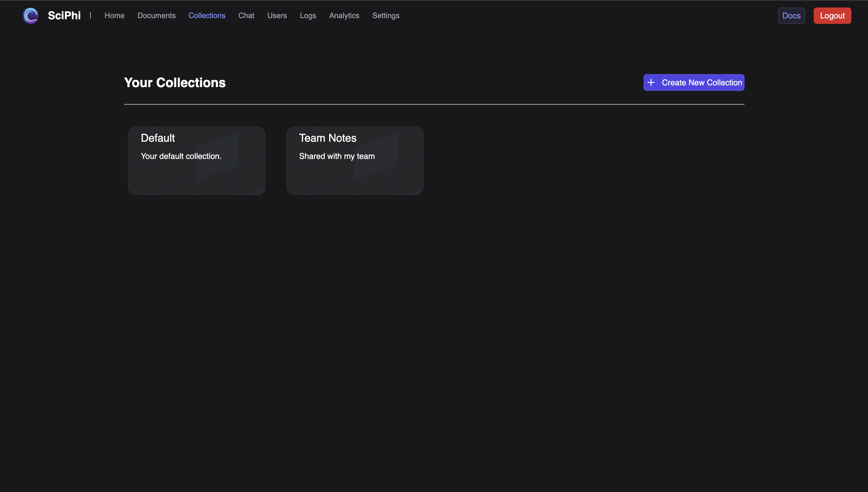Click the 'Your default collection.' description

tap(181, 156)
